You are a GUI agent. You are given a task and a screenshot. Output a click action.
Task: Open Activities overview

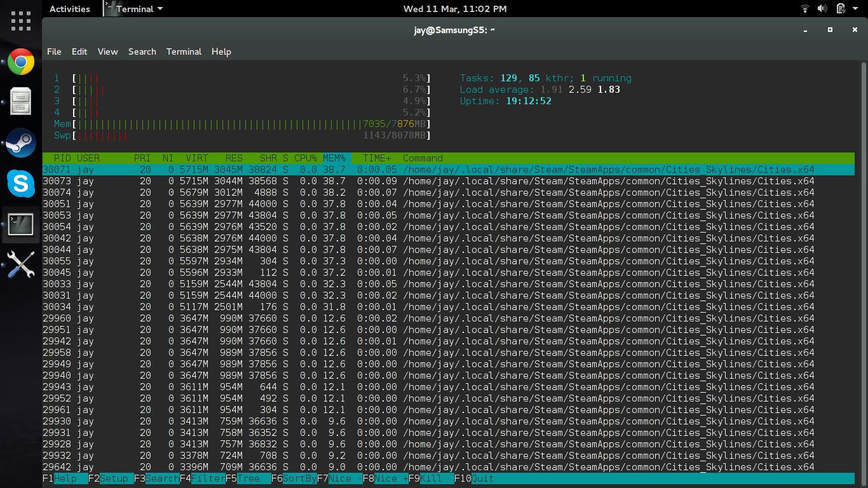70,9
